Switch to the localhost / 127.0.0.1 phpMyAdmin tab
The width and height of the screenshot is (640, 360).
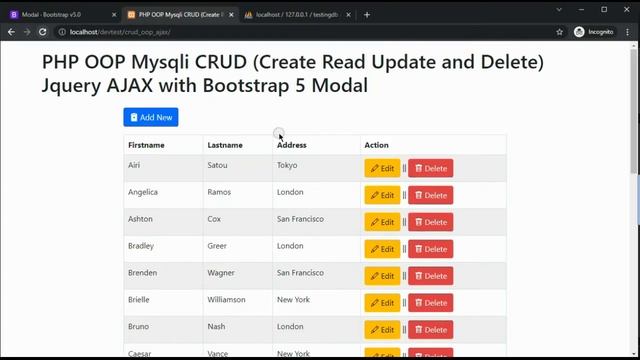pos(297,15)
